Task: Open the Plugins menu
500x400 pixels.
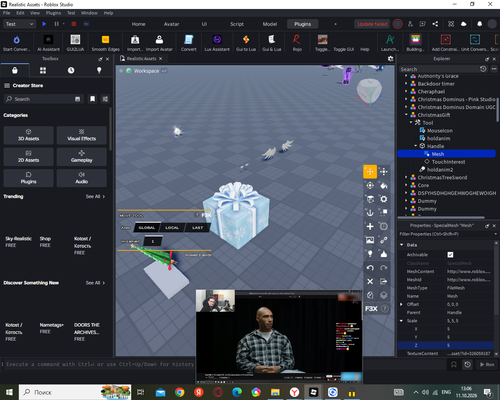Action: [x=53, y=13]
